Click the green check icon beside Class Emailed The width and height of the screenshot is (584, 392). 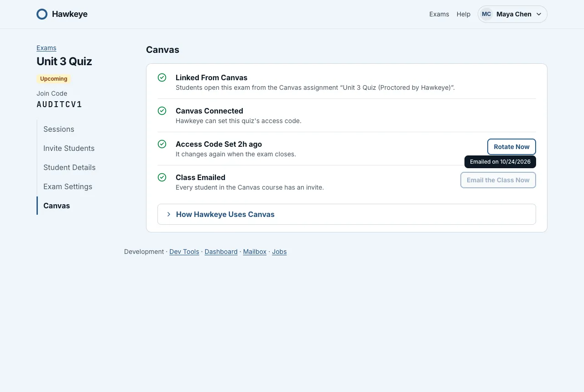tap(162, 177)
